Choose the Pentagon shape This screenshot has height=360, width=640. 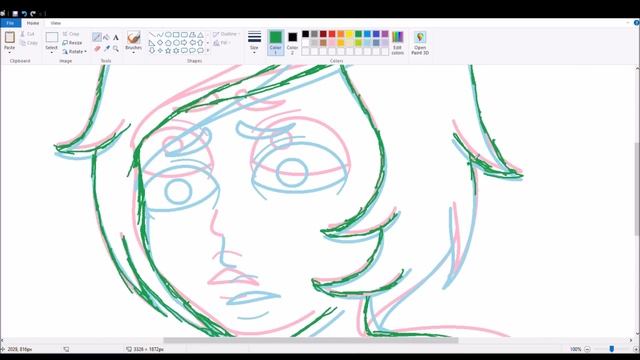(168, 42)
